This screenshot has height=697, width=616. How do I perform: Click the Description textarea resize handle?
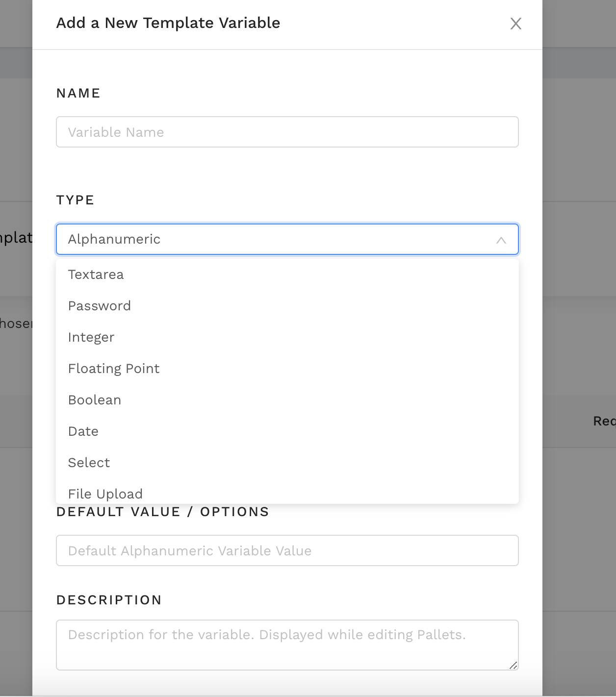(x=513, y=665)
